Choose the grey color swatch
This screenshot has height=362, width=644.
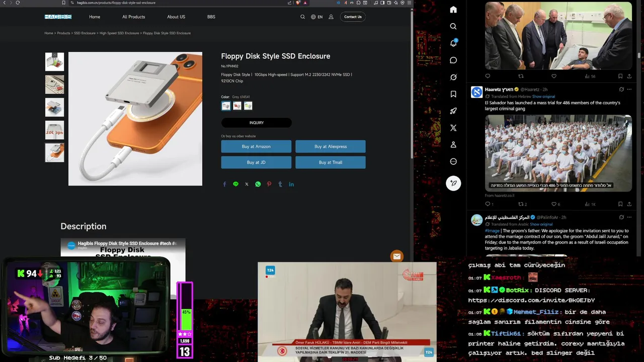point(226,106)
